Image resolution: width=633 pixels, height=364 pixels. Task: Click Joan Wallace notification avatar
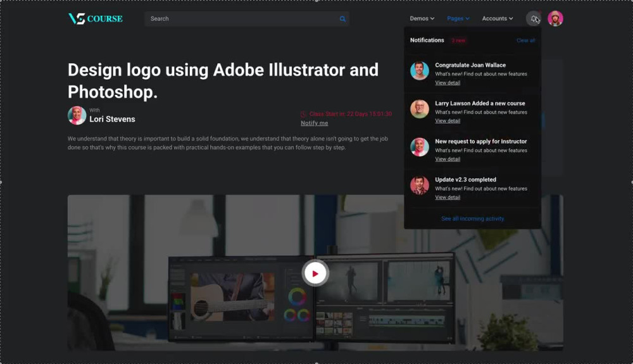[420, 71]
